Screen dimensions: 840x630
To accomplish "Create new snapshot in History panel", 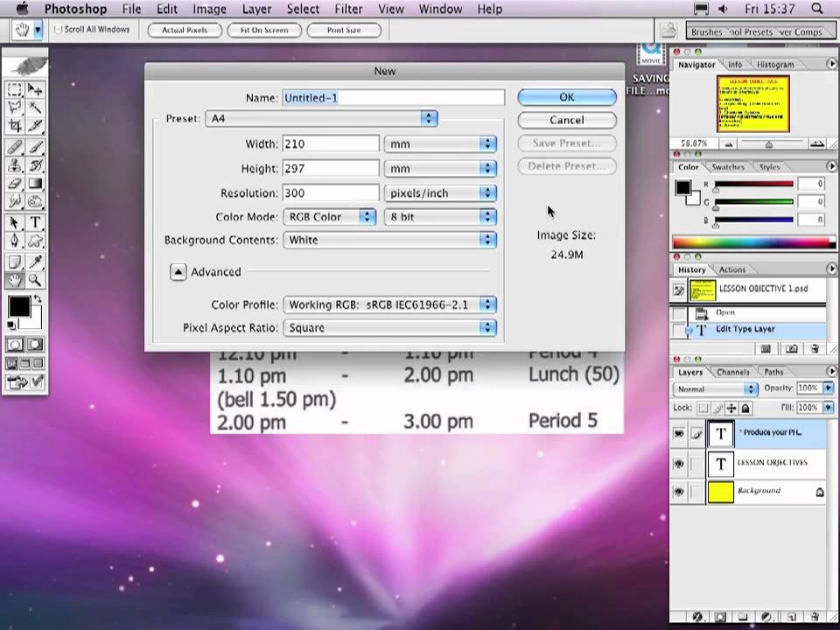I will point(791,349).
